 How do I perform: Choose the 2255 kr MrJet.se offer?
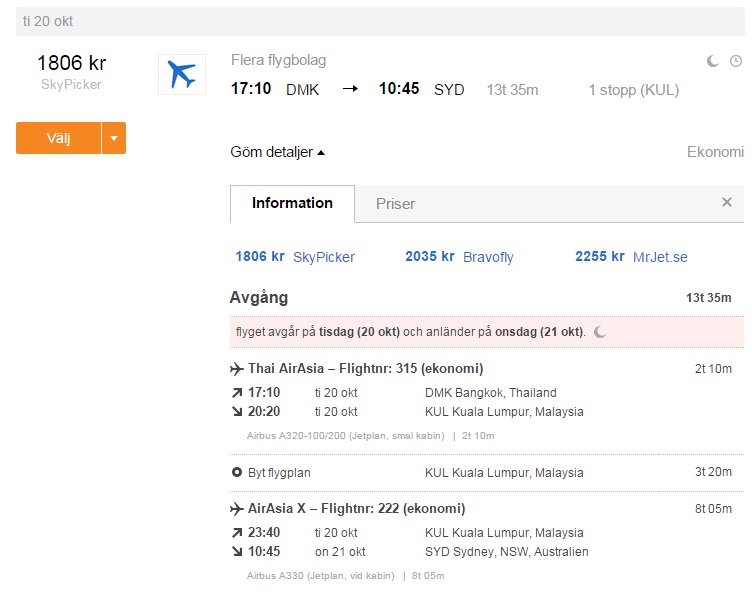(x=631, y=257)
